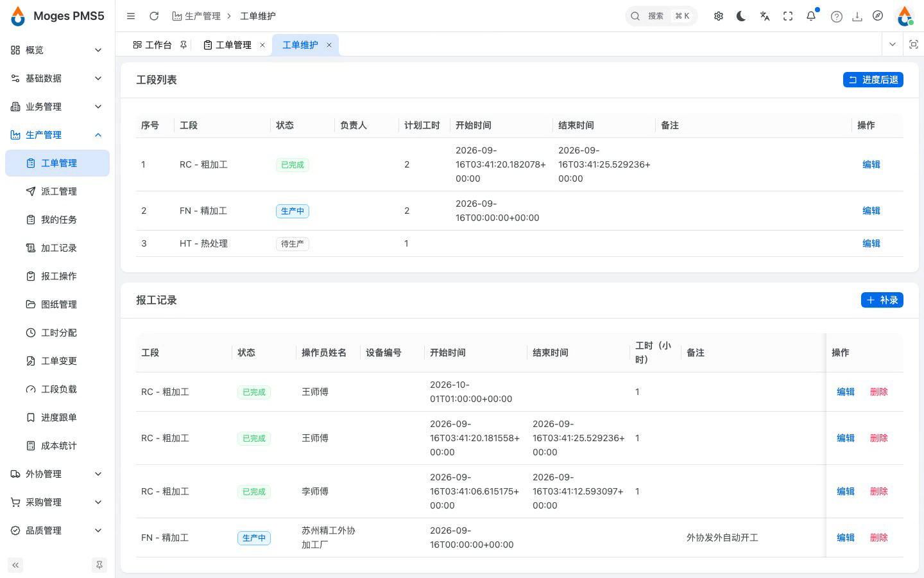Close the 工单维护 tab
The height and width of the screenshot is (578, 924).
(329, 45)
